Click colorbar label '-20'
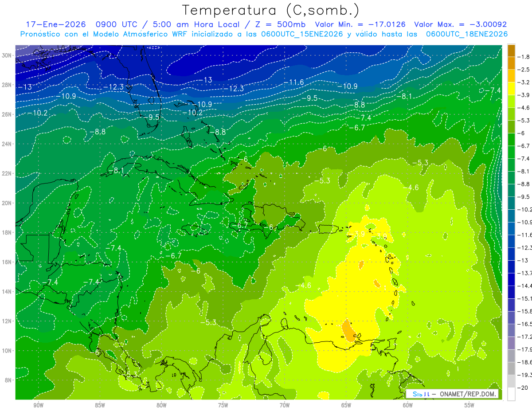This screenshot has width=532, height=411. (x=523, y=388)
